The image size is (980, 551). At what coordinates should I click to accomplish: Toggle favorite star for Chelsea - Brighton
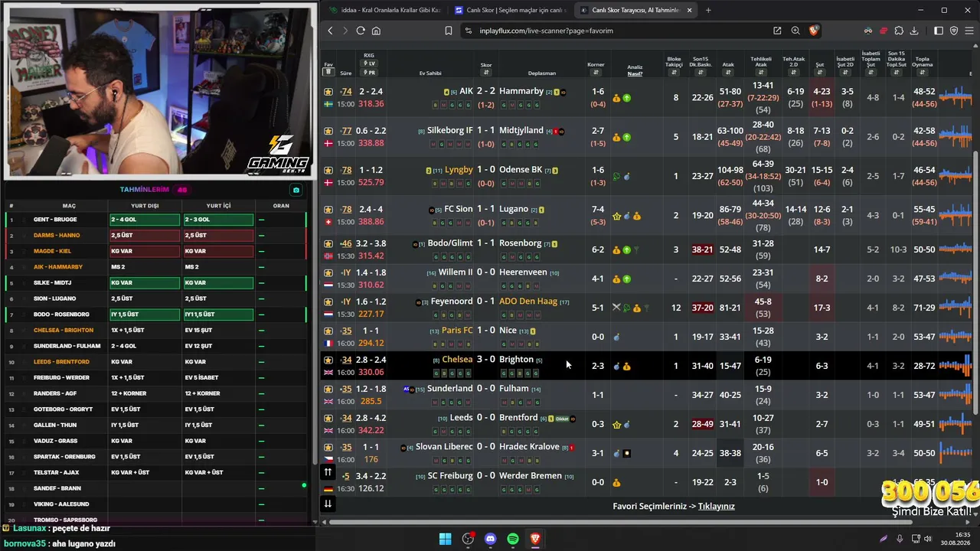(328, 360)
